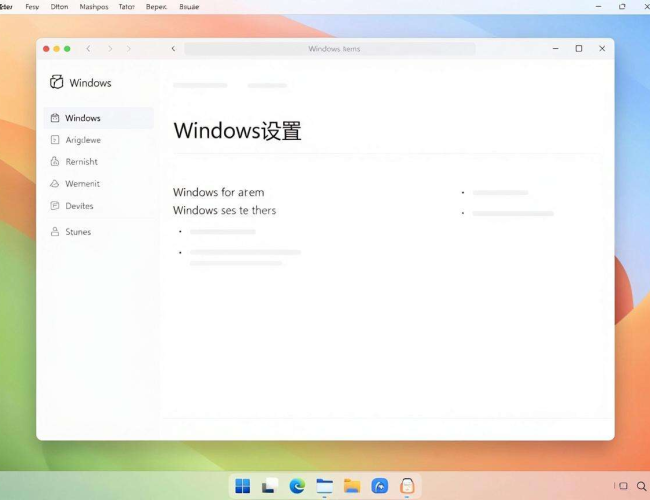650x500 pixels.
Task: Open the dark task view icon in taskbar
Action: 270,485
